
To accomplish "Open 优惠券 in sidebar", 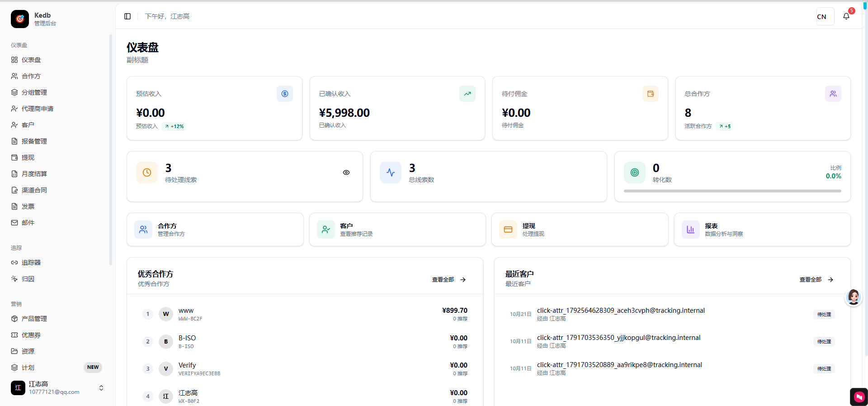I will pyautogui.click(x=57, y=335).
